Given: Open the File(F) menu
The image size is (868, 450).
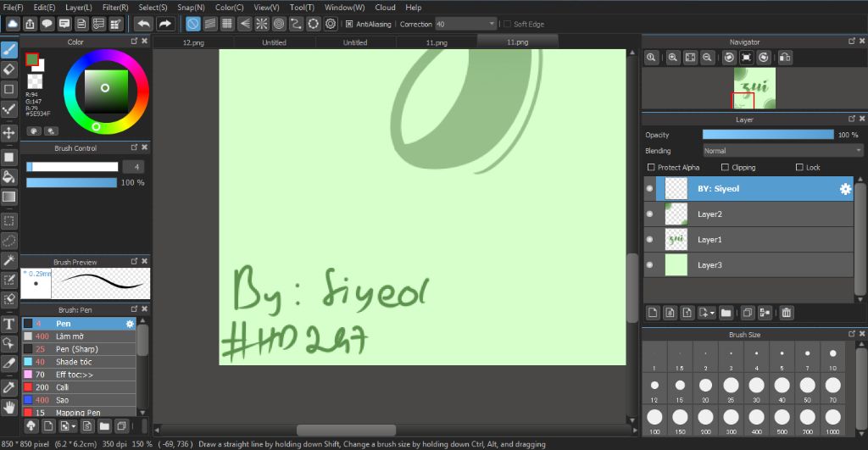Looking at the screenshot, I should (x=14, y=7).
